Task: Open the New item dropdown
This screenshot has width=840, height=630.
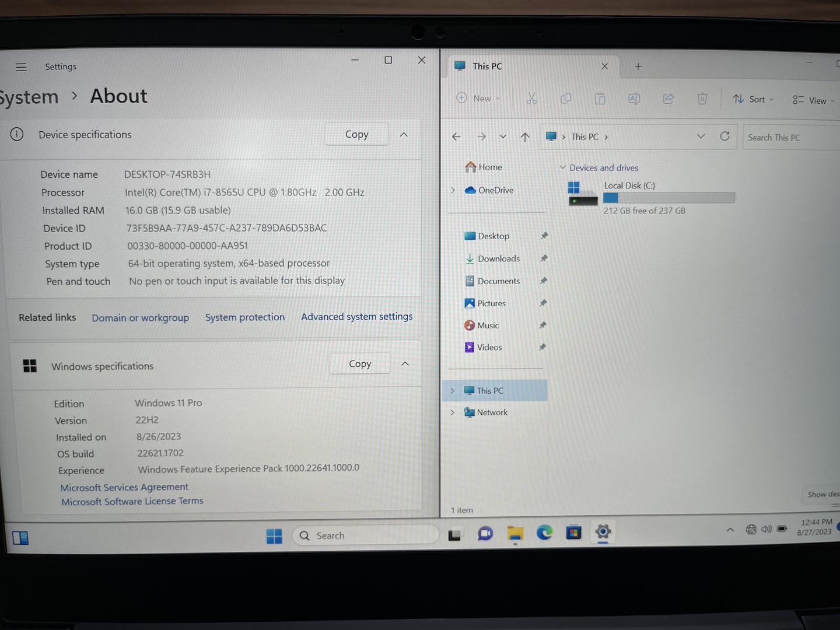Action: 478,98
